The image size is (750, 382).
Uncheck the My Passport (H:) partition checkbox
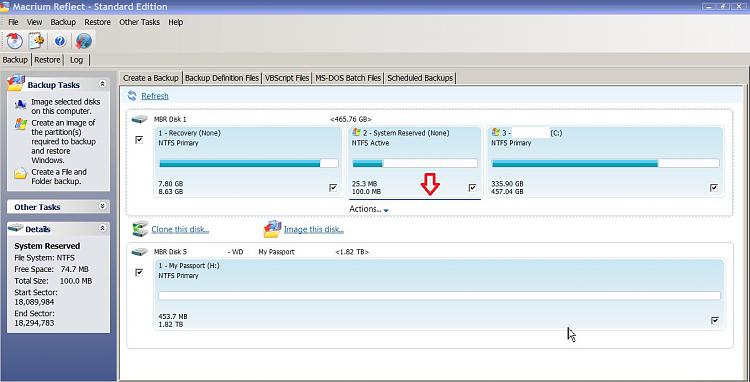[715, 320]
